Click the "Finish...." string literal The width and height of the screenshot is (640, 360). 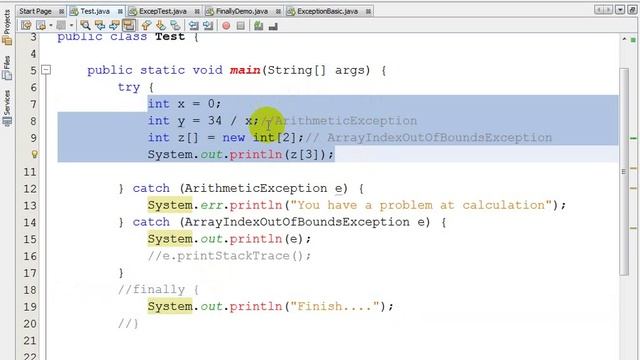335,306
